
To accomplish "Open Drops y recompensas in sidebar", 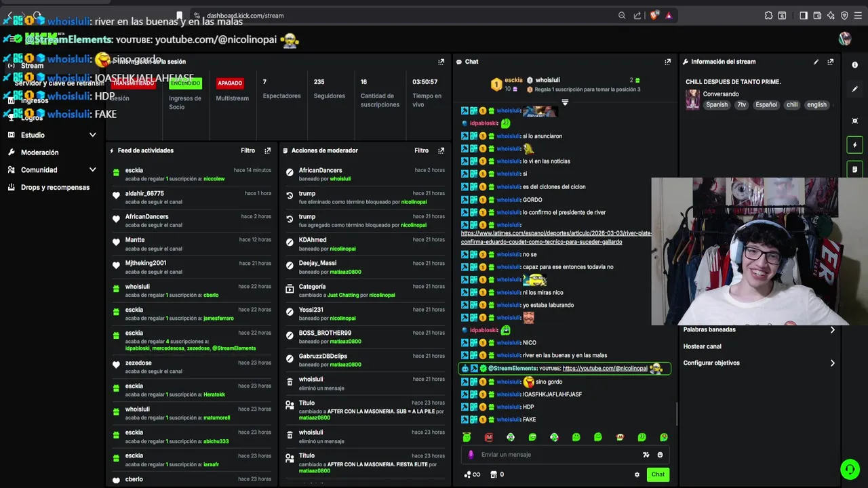I will (x=55, y=187).
